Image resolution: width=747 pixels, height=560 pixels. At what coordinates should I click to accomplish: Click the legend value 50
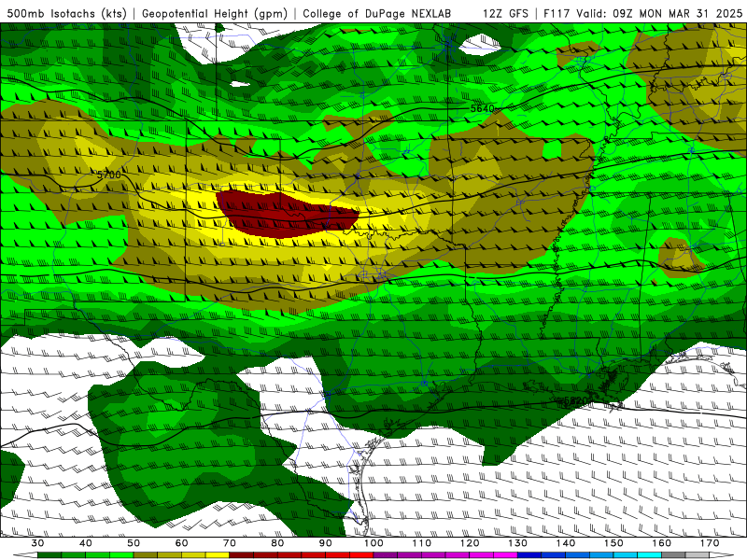click(x=134, y=543)
